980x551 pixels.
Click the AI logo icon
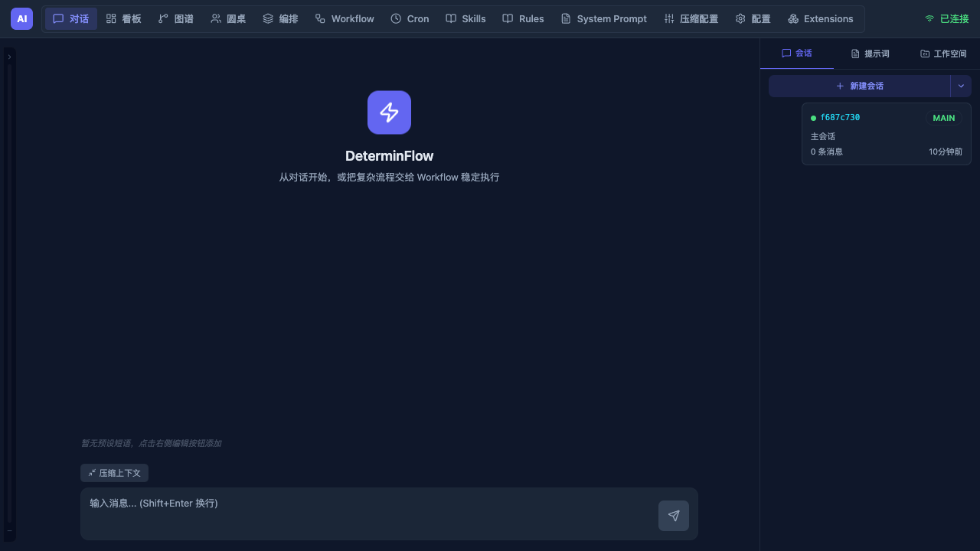pos(21,19)
